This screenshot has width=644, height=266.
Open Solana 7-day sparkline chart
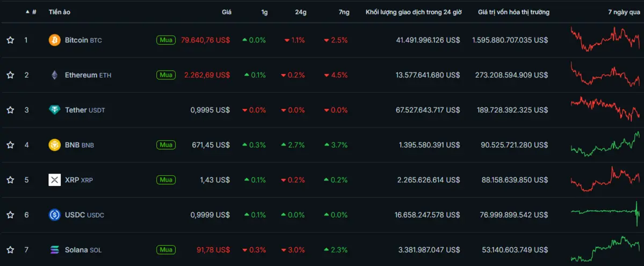click(x=605, y=249)
